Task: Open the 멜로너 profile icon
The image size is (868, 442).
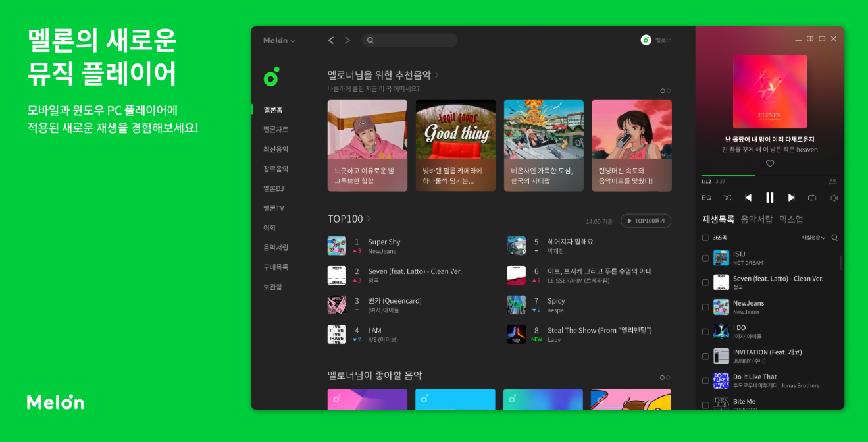Action: 646,40
